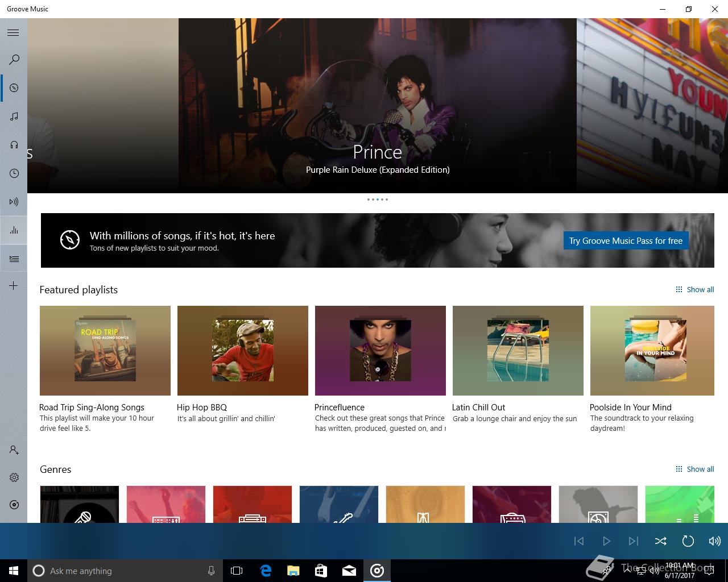The height and width of the screenshot is (582, 728).
Task: Open My Music note icon in sidebar
Action: pyautogui.click(x=14, y=117)
